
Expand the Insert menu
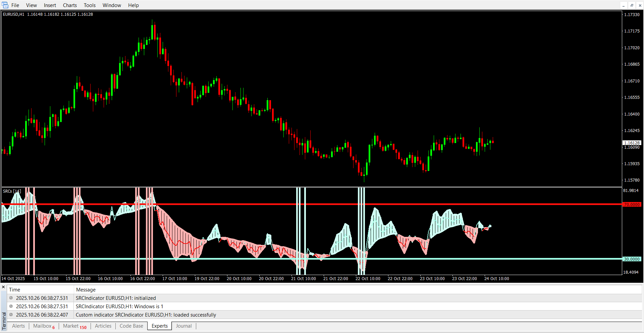(50, 5)
